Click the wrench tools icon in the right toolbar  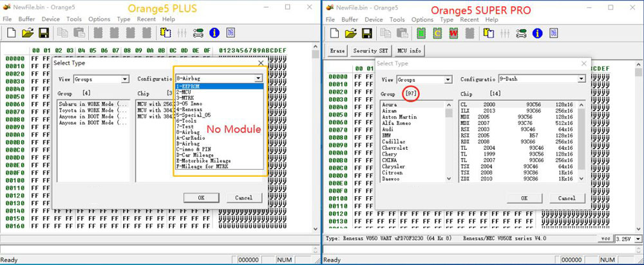tap(520, 32)
